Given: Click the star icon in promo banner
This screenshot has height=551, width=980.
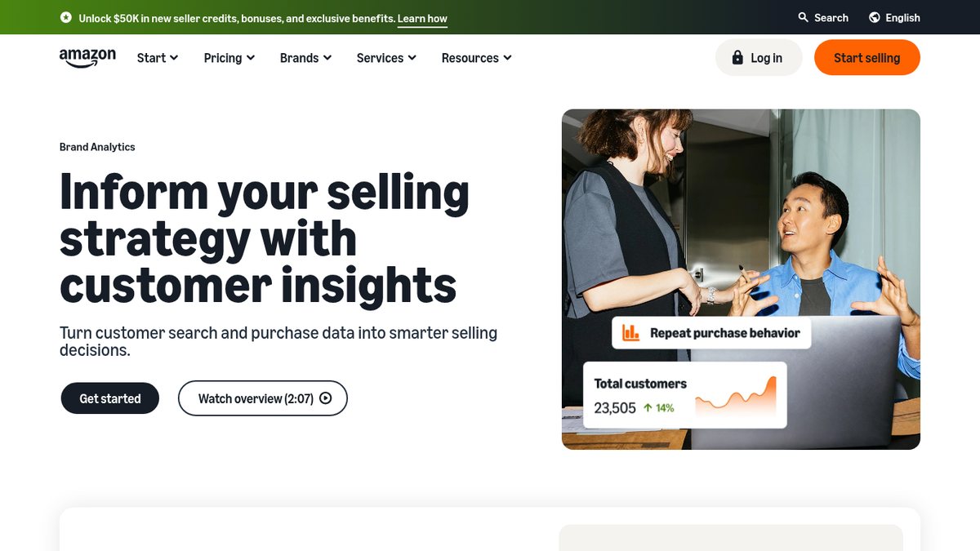Looking at the screenshot, I should click(66, 17).
